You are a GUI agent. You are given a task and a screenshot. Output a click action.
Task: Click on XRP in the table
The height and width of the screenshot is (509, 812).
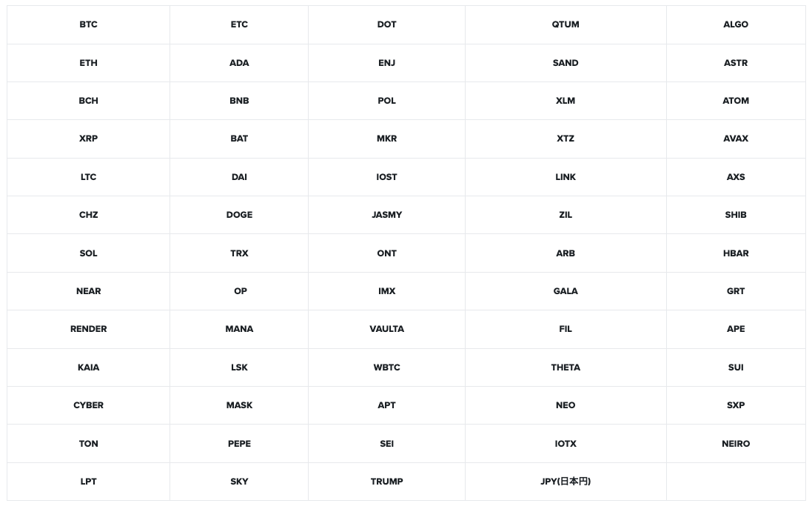(88, 139)
